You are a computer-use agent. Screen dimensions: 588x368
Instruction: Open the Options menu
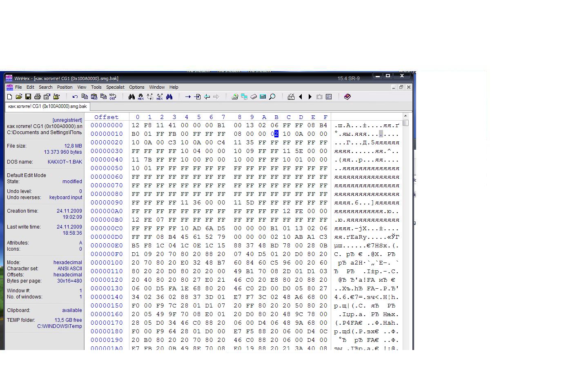pyautogui.click(x=136, y=87)
